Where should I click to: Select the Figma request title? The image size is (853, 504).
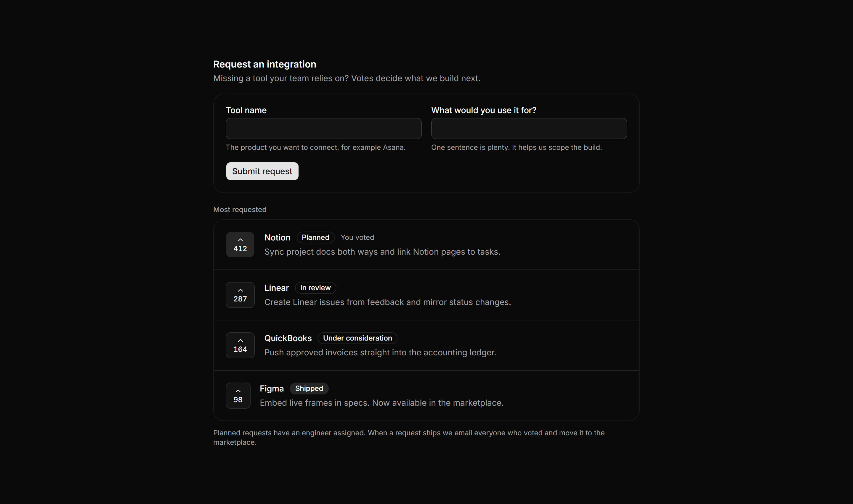click(x=272, y=389)
